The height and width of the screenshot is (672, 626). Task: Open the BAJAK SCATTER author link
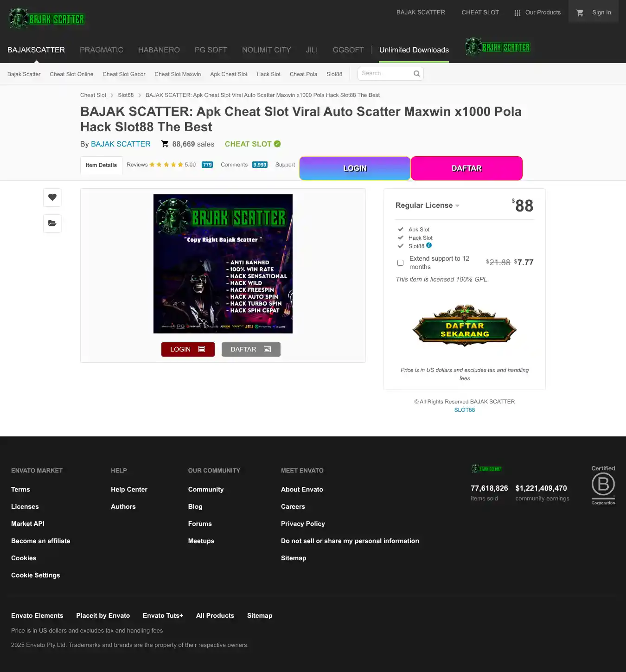pyautogui.click(x=121, y=144)
